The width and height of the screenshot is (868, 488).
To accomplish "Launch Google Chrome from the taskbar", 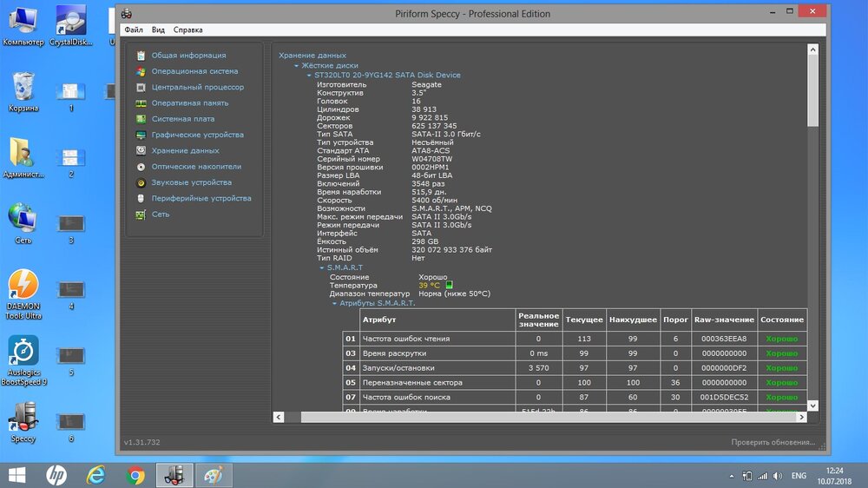I will (x=135, y=475).
